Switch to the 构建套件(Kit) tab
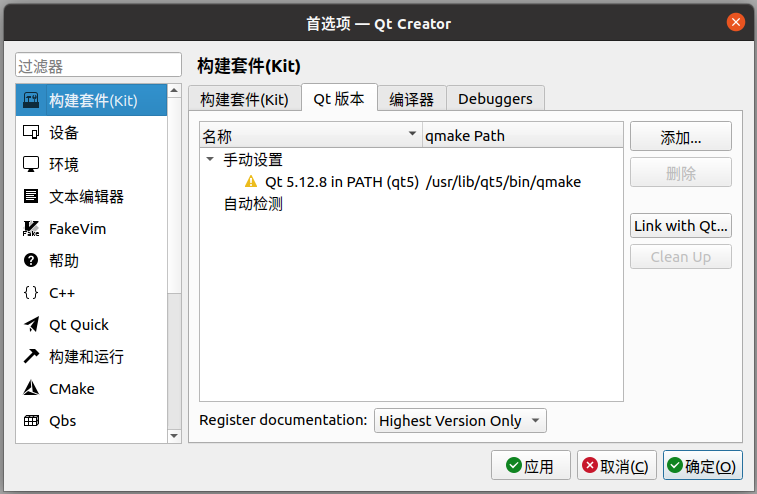Screen dimensions: 757x494 244,99
